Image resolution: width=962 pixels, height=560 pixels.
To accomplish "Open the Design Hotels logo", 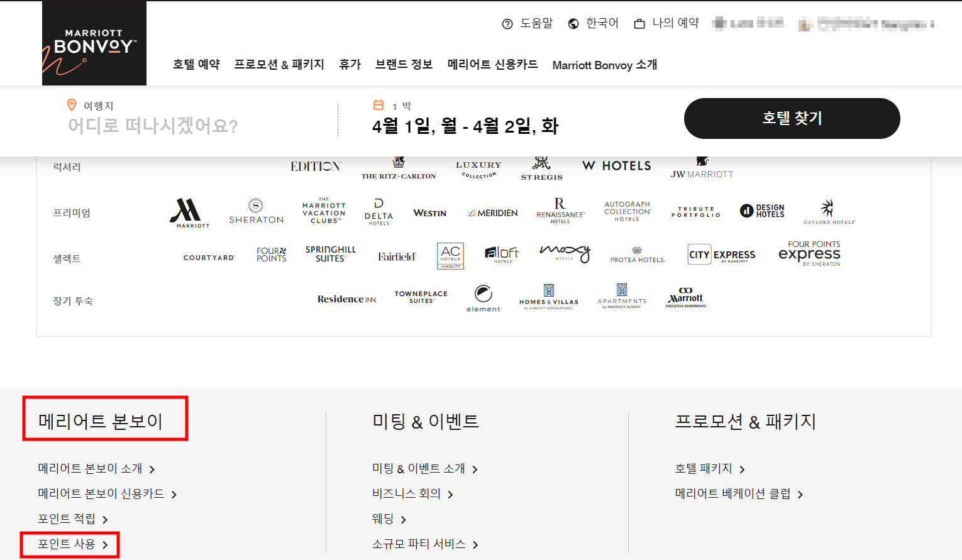I will click(x=762, y=211).
